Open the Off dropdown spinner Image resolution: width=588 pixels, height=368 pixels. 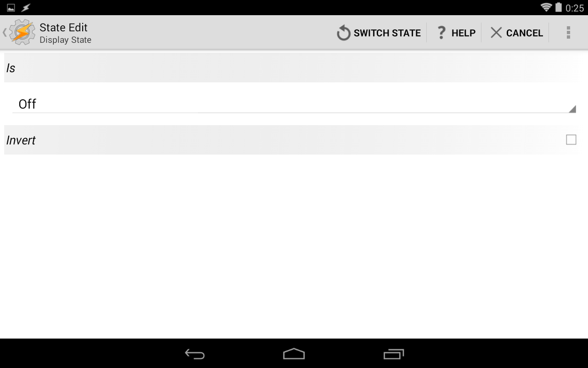pyautogui.click(x=294, y=104)
